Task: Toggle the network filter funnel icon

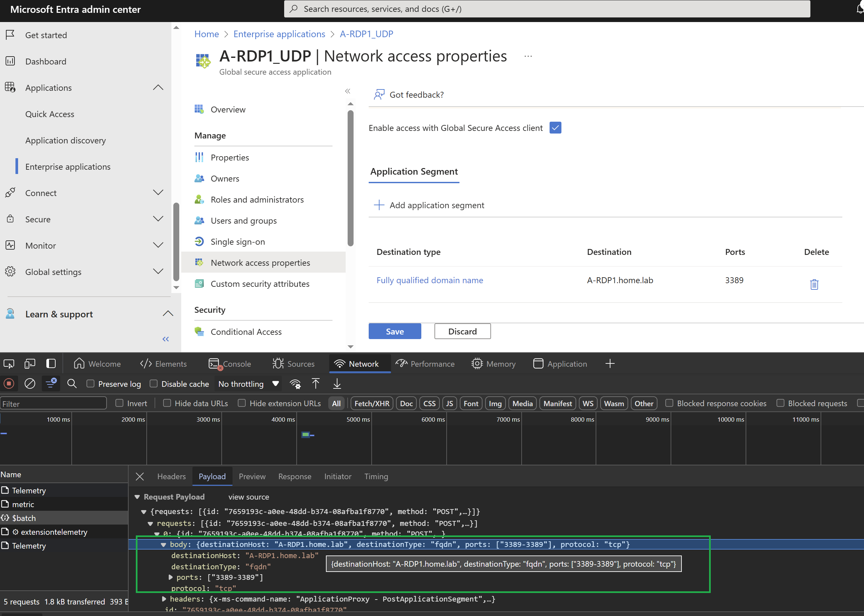Action: (x=51, y=383)
